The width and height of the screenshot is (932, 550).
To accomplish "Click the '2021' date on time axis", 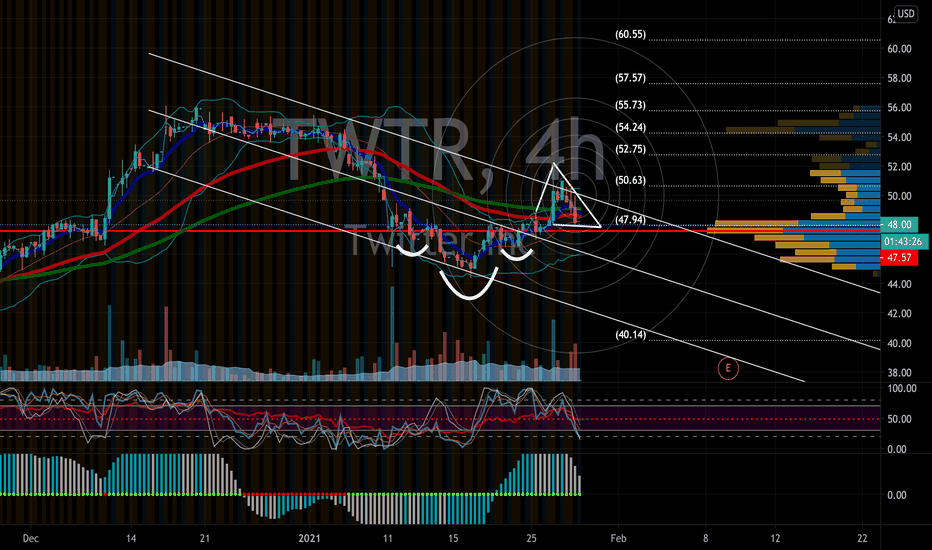I will [309, 539].
